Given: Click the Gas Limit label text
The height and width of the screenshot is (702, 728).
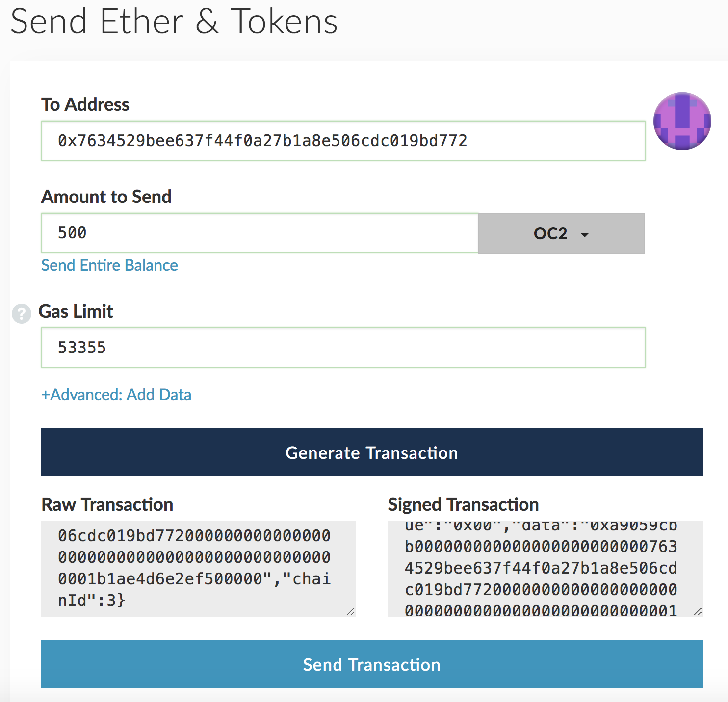Looking at the screenshot, I should (76, 311).
